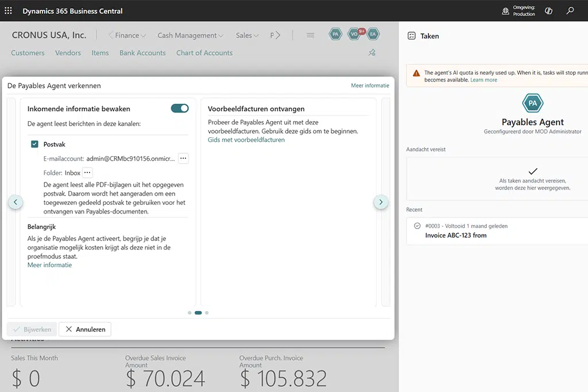Open Items navigation link
This screenshot has width=588, height=392.
[x=100, y=53]
